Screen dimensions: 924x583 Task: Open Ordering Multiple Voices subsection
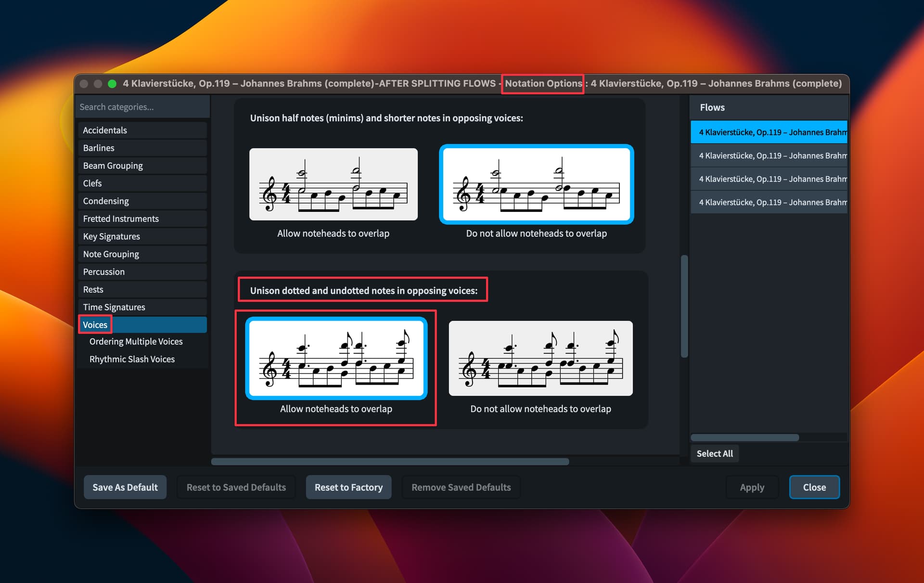coord(136,341)
